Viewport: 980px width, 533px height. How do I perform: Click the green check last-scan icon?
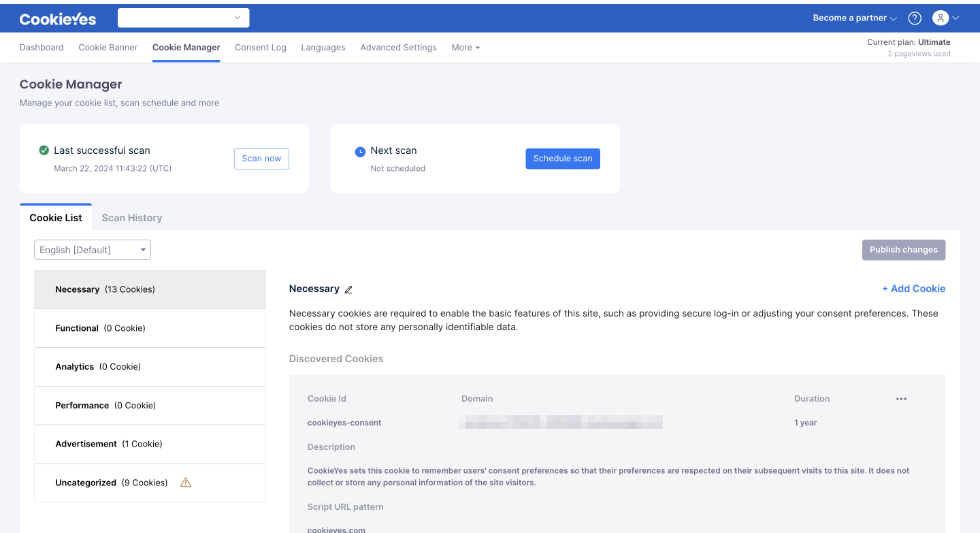coord(44,150)
